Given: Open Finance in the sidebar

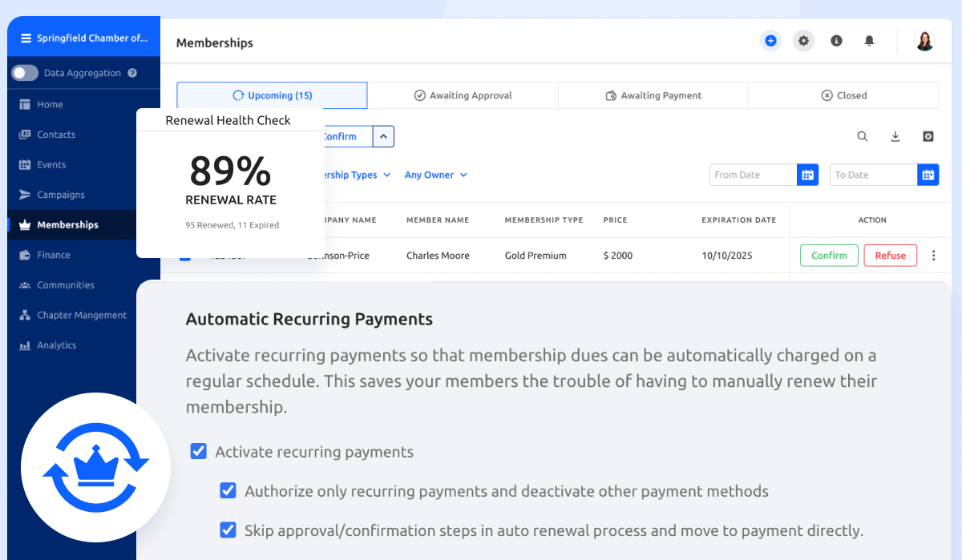Looking at the screenshot, I should [x=54, y=255].
